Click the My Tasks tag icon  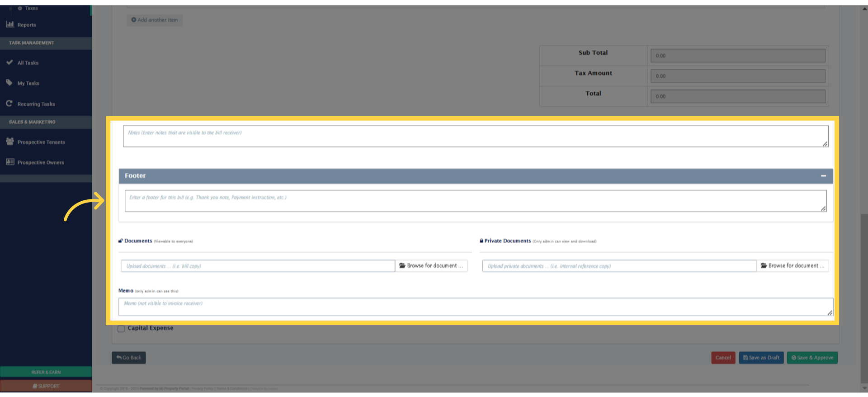(9, 83)
